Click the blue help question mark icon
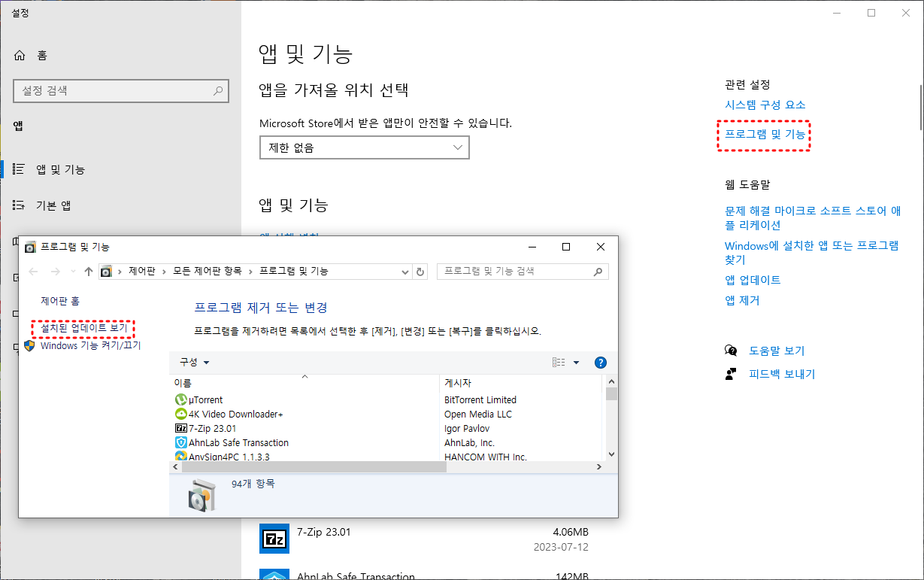This screenshot has width=924, height=580. coord(600,362)
